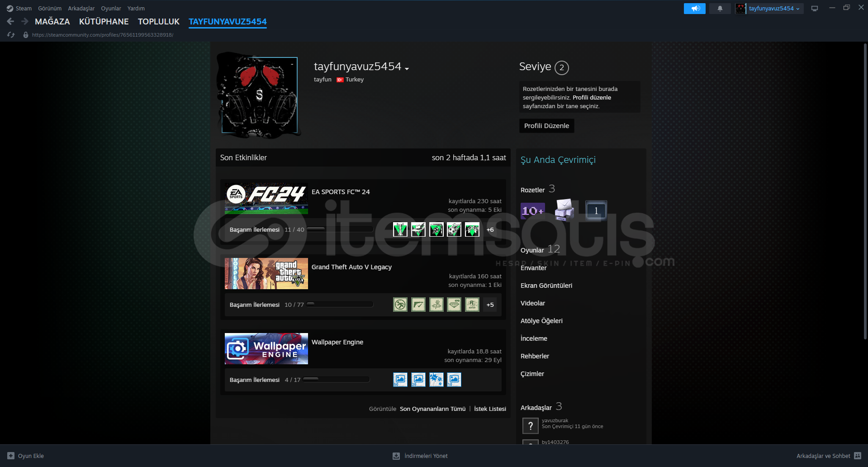Viewport: 868px width, 467px height.
Task: Click Wallpaper Engine achievement icon numbered 50
Action: tap(400, 380)
